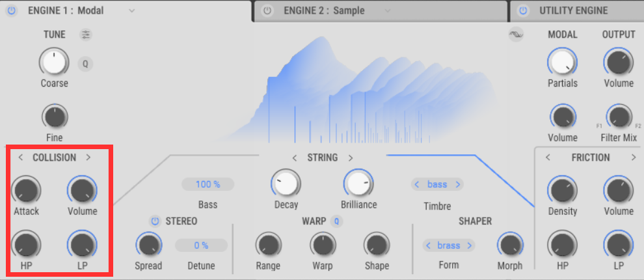This screenshot has width=644, height=280.
Task: Open the Tune settings sliders icon
Action: tap(85, 35)
